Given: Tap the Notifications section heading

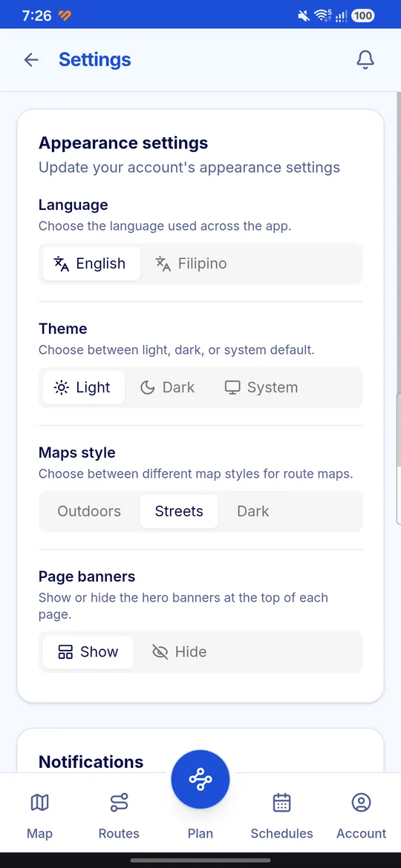Looking at the screenshot, I should click(x=91, y=762).
